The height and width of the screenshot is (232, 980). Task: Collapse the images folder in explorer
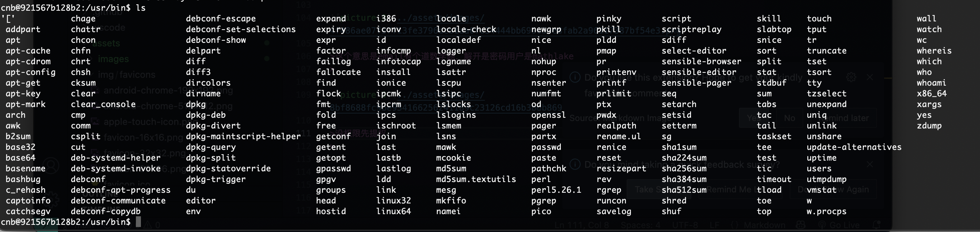point(113,59)
